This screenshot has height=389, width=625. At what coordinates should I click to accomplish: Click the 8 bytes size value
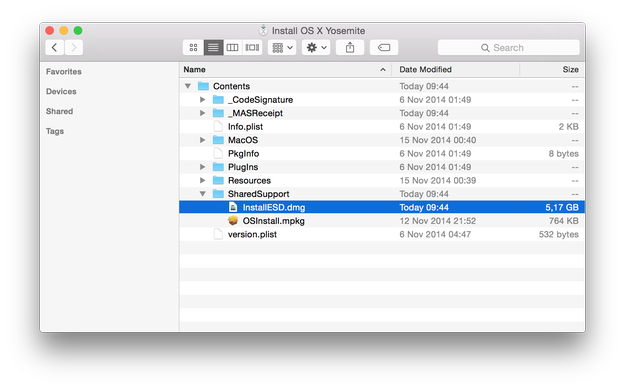[x=563, y=153]
